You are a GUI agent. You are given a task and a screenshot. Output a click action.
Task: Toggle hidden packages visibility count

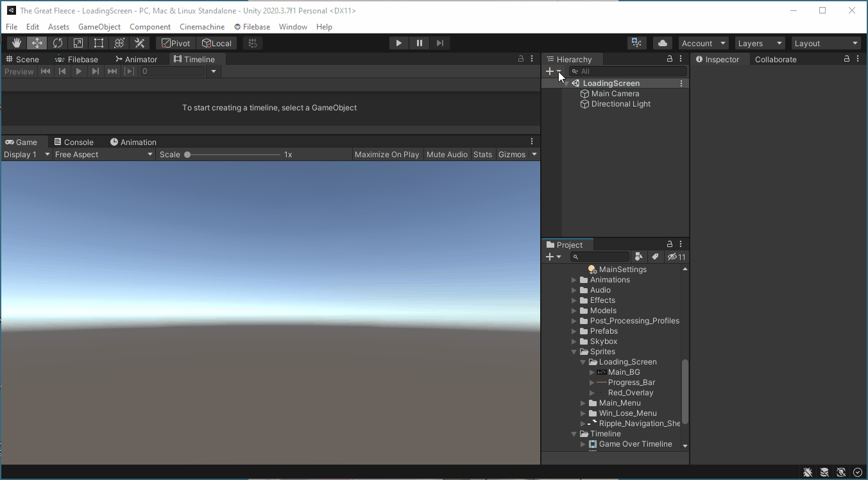click(676, 257)
